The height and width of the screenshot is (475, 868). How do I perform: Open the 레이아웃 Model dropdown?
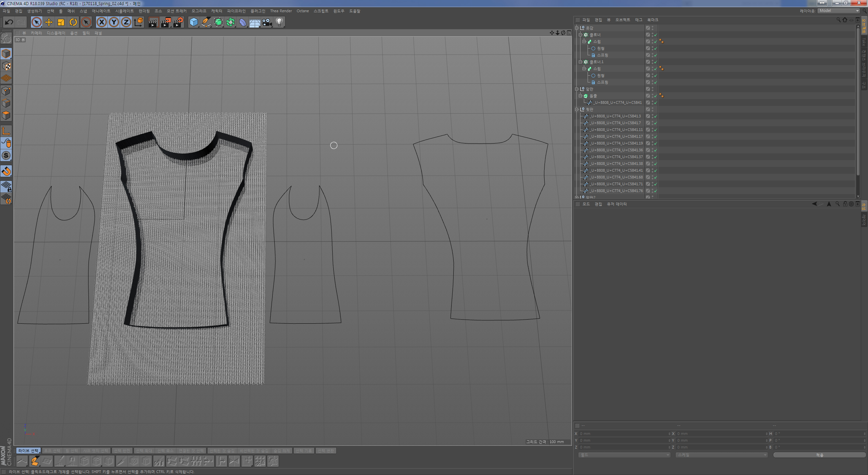click(x=839, y=11)
